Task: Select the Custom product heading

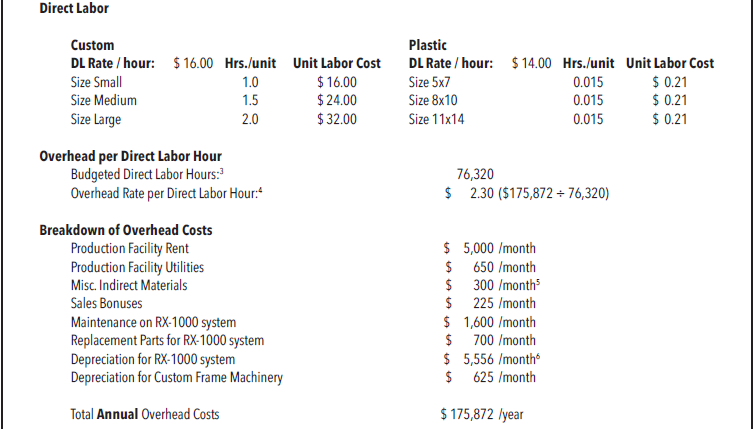Action: (92, 46)
